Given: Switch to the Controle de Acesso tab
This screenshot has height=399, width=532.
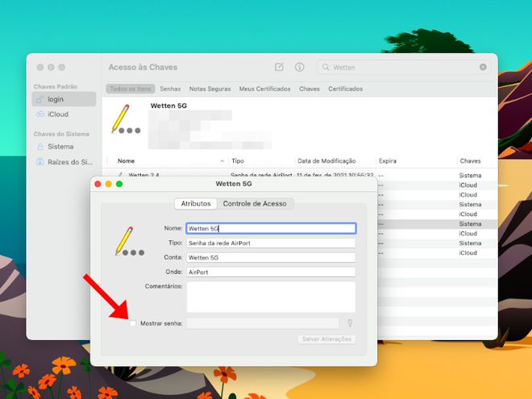Looking at the screenshot, I should point(255,204).
